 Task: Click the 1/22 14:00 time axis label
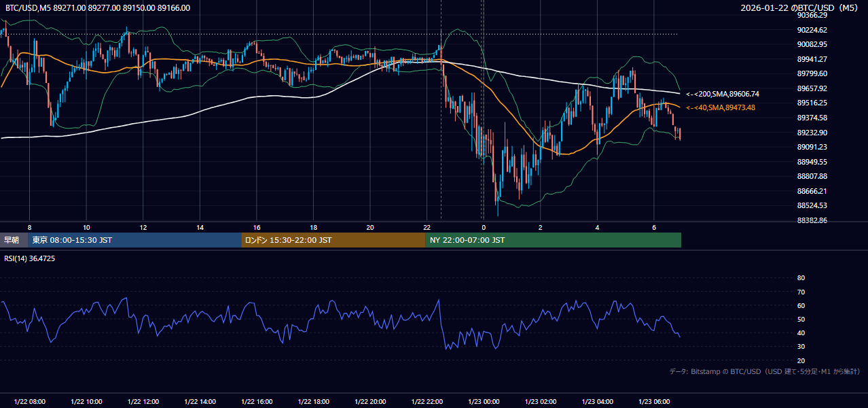click(200, 402)
